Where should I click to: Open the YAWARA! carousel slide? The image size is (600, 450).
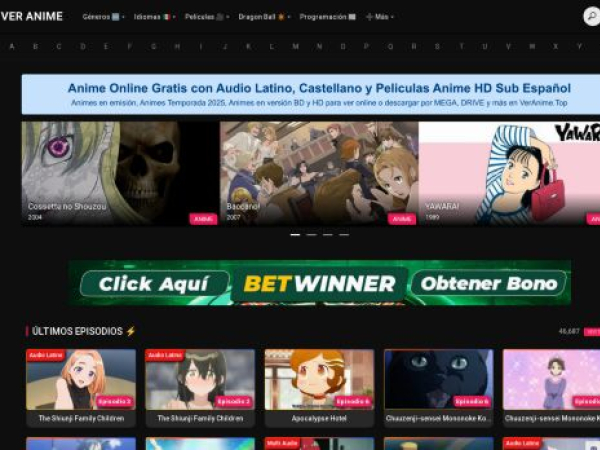click(x=509, y=172)
